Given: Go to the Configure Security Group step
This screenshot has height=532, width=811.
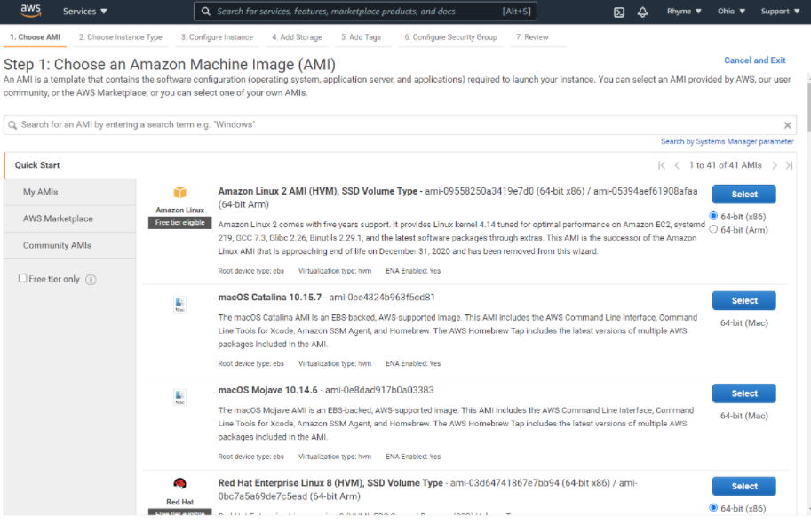Looking at the screenshot, I should (450, 37).
